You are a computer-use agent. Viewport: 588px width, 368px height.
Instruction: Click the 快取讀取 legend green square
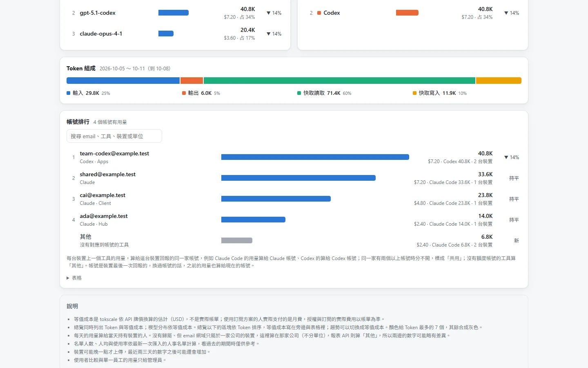(299, 93)
